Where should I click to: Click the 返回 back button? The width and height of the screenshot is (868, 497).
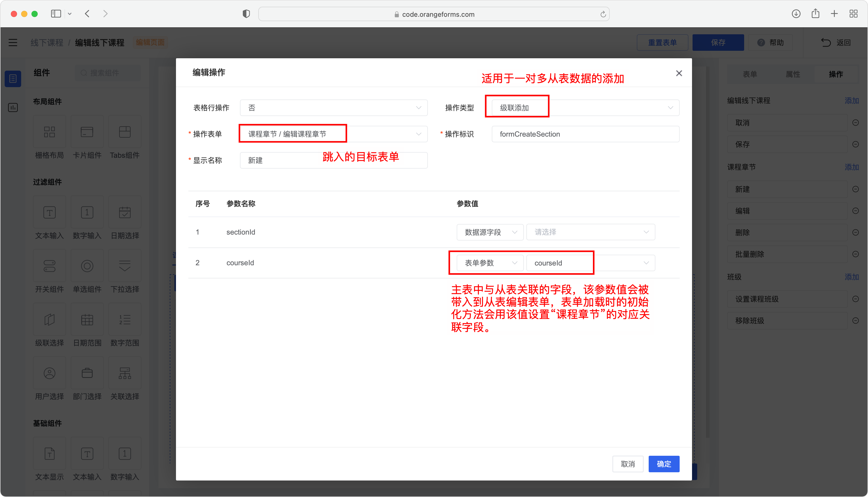coord(836,43)
